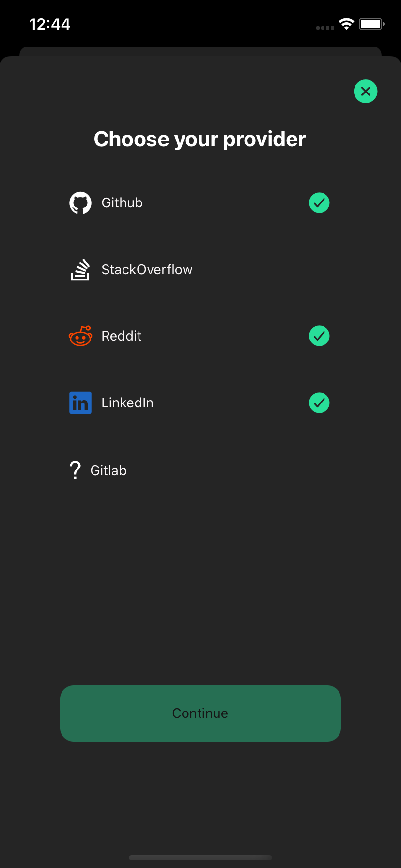
Task: Deselect the Github provider checkmark
Action: 319,202
